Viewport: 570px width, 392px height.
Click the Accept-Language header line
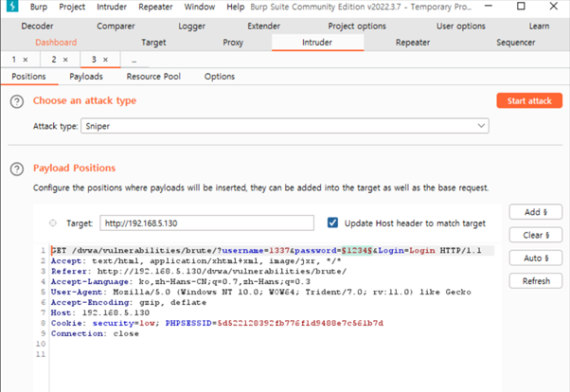click(x=181, y=281)
